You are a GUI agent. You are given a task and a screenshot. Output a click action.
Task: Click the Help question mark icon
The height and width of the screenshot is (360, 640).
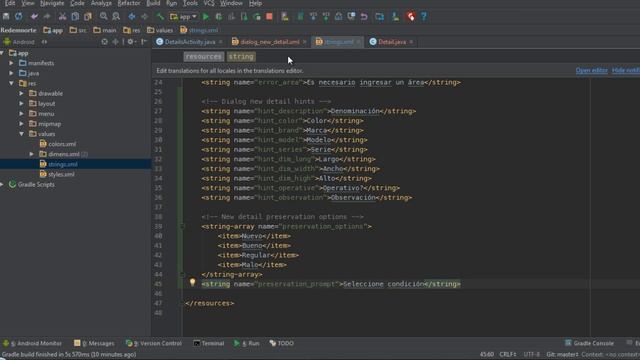pos(424,17)
